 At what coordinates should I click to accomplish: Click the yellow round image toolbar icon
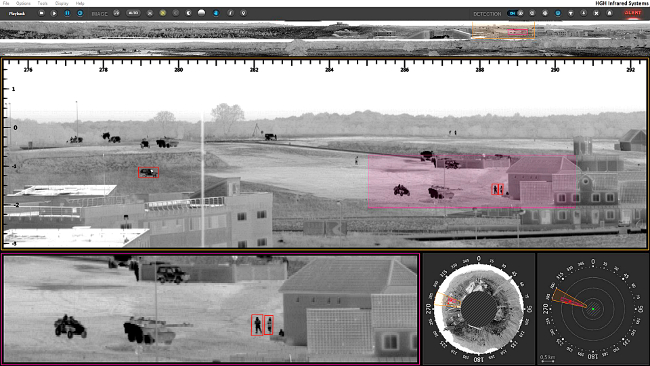[163, 13]
